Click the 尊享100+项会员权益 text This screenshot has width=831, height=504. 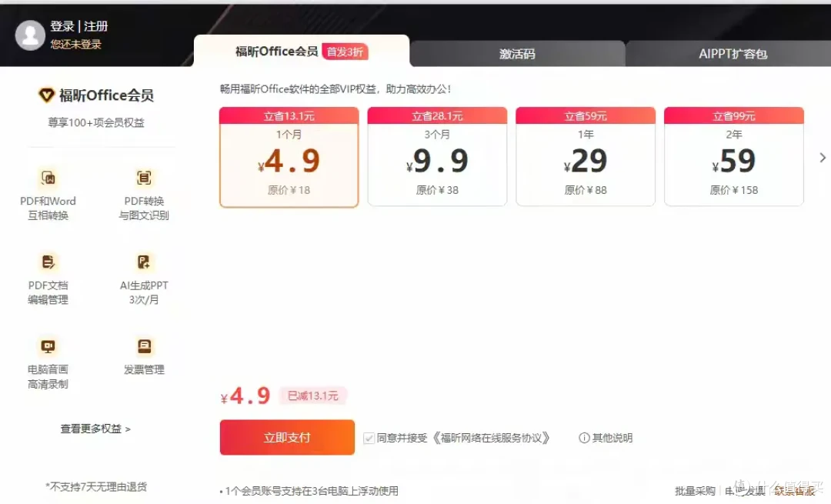(x=96, y=123)
